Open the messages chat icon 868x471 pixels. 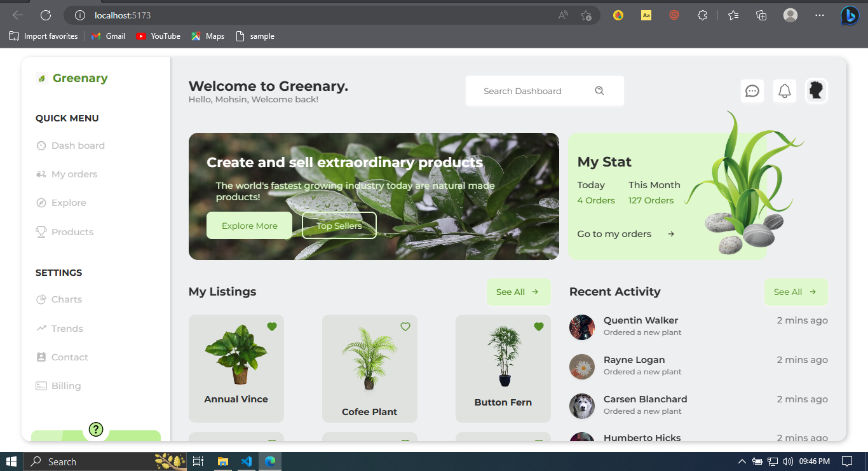click(x=752, y=90)
